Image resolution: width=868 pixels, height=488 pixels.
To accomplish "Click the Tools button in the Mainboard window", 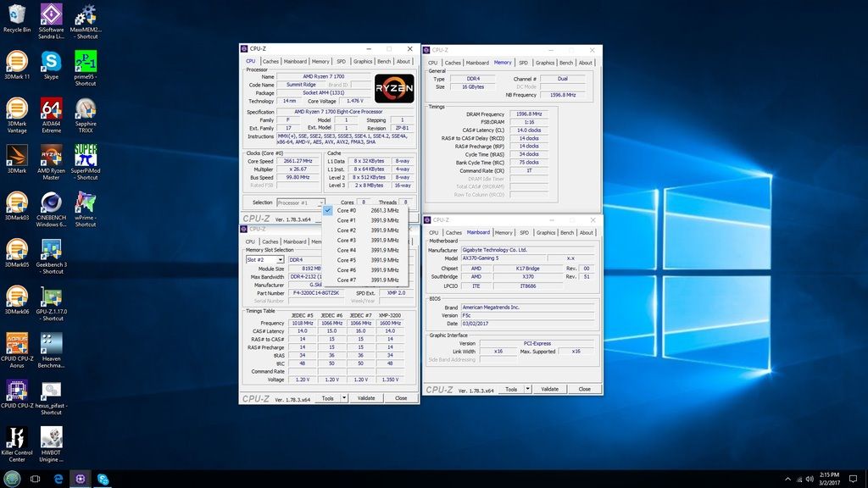I will pos(511,389).
